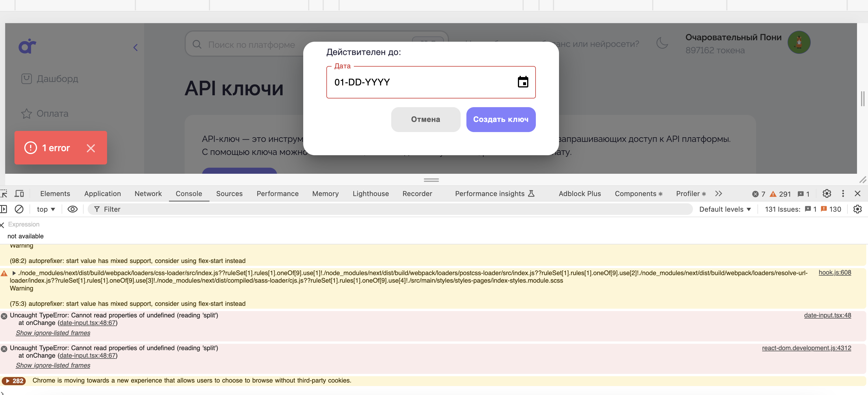This screenshot has height=395, width=868.
Task: Open date-input.tsx:48:67 in first error
Action: pyautogui.click(x=88, y=323)
